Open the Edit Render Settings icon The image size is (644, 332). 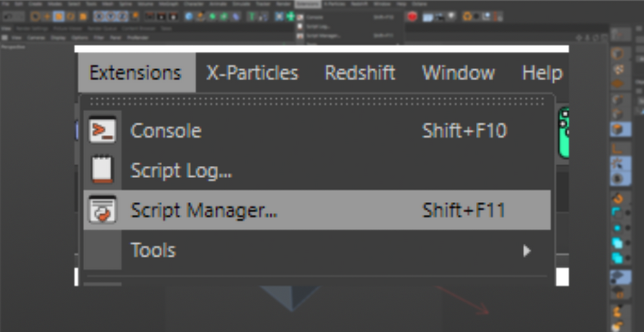point(174,16)
